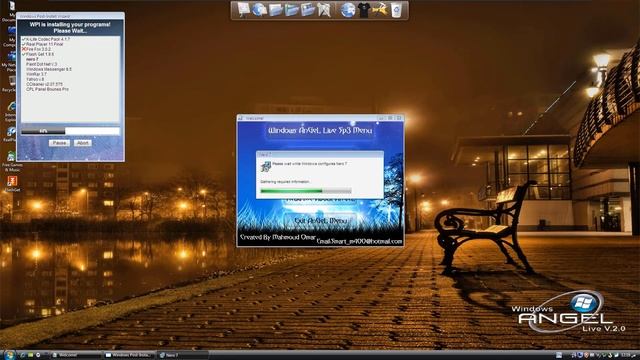The height and width of the screenshot is (360, 640).
Task: Click the WPI overall progress bar
Action: tap(71, 131)
